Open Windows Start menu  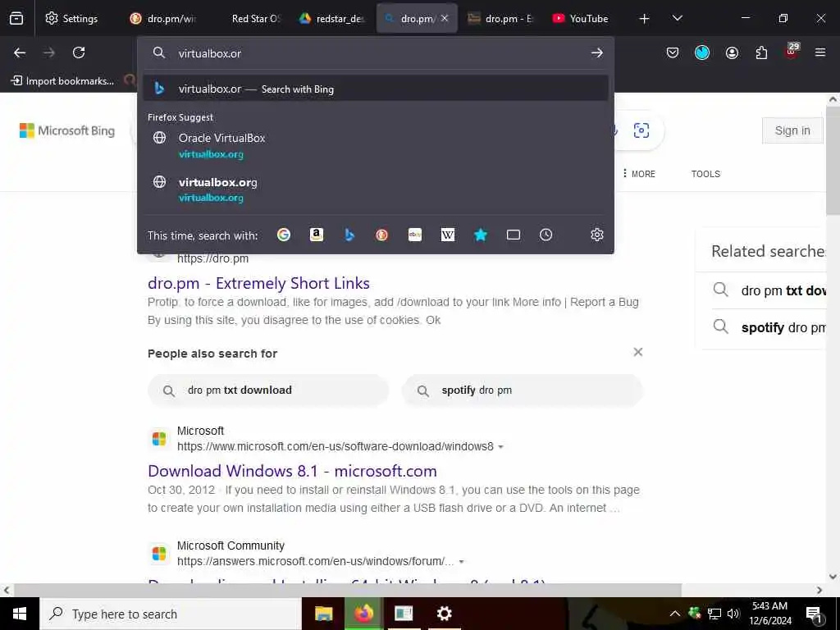[20, 614]
